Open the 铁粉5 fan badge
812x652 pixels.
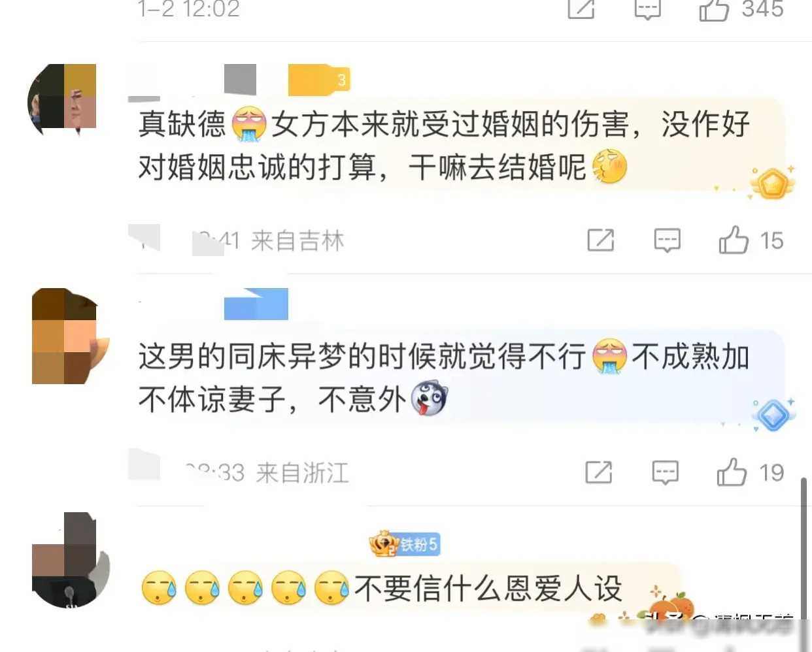405,544
